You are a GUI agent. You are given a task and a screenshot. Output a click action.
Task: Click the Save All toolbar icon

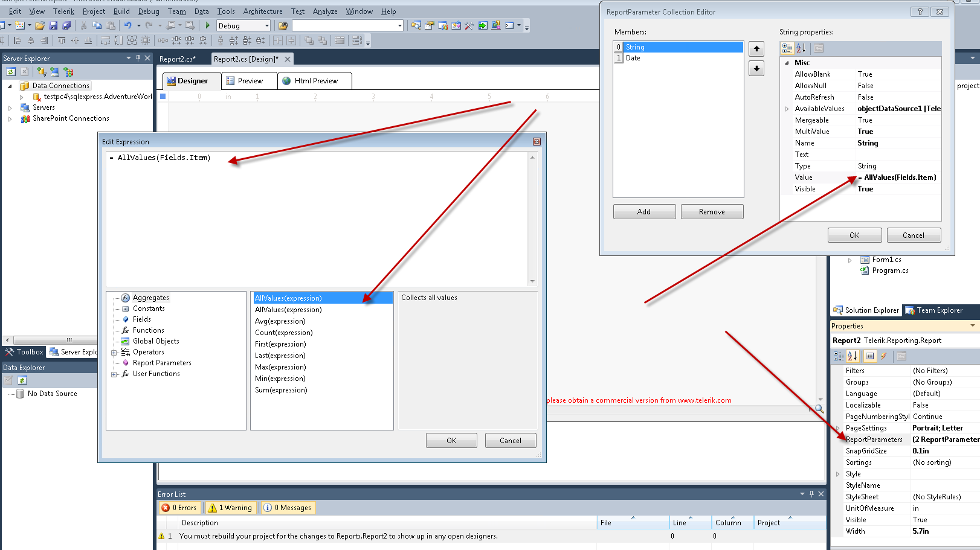[66, 25]
